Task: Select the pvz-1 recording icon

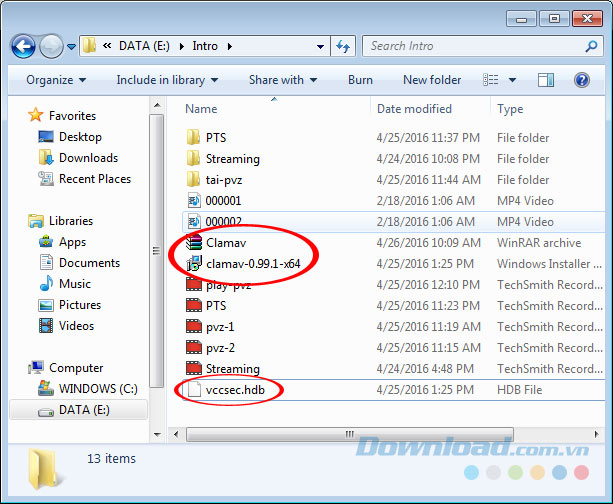Action: pyautogui.click(x=194, y=326)
